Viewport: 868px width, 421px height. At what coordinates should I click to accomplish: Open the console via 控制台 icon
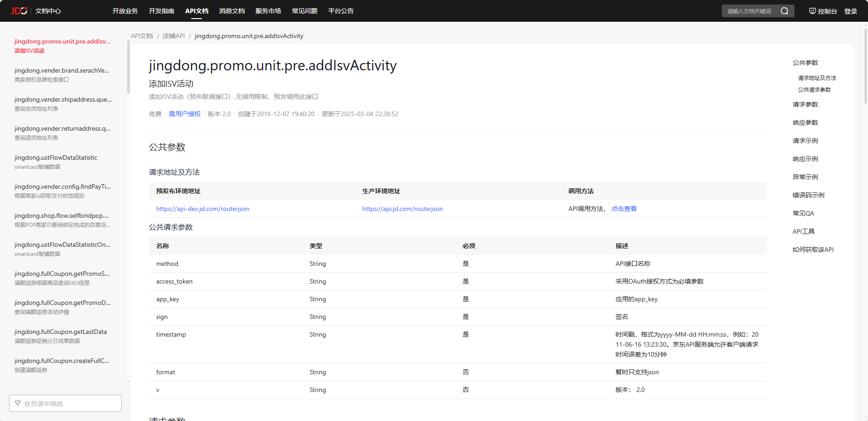tap(812, 11)
